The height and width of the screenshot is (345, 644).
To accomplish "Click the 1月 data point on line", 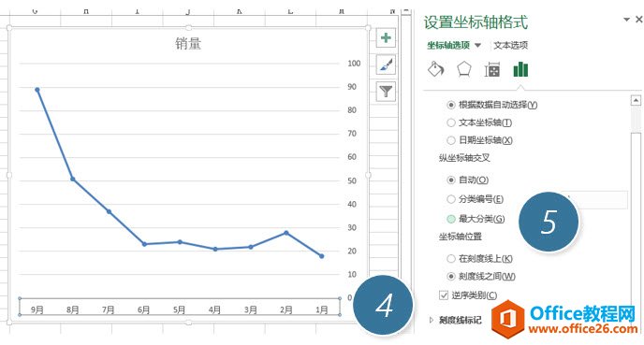I will pos(322,256).
